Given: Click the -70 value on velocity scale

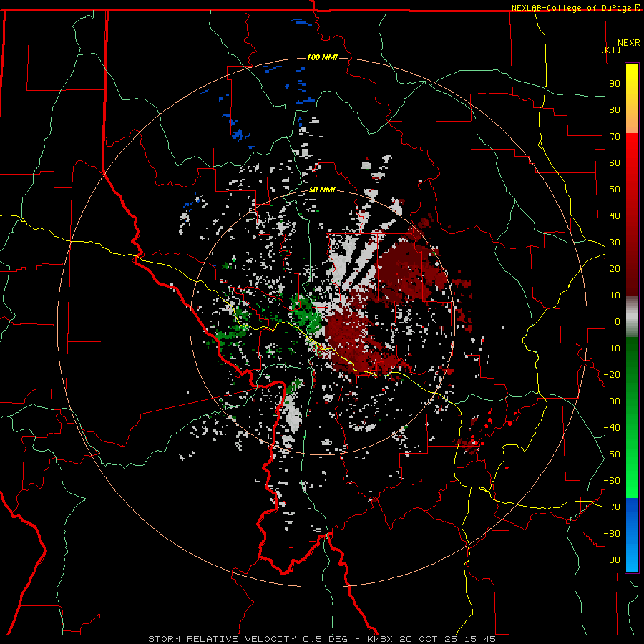Looking at the screenshot, I should [612, 507].
